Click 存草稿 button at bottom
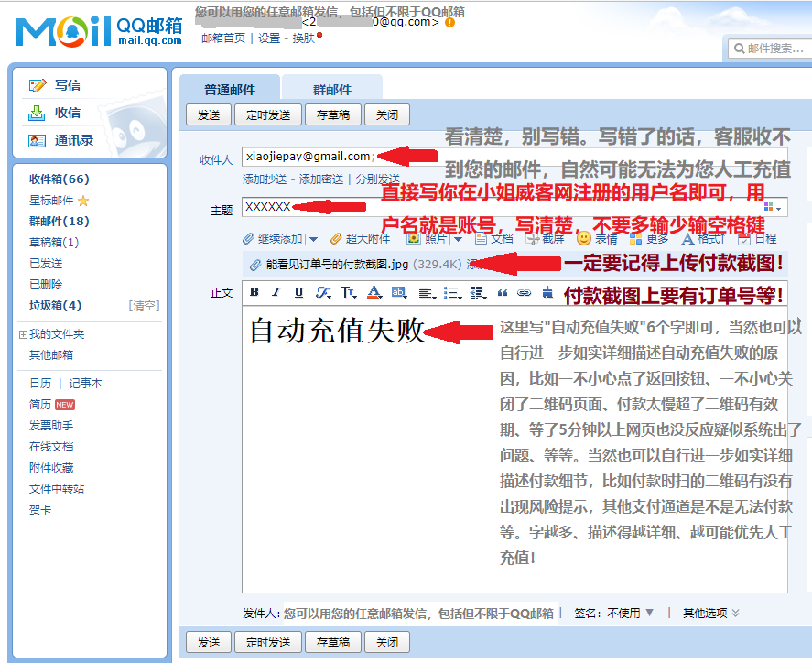 tap(332, 642)
